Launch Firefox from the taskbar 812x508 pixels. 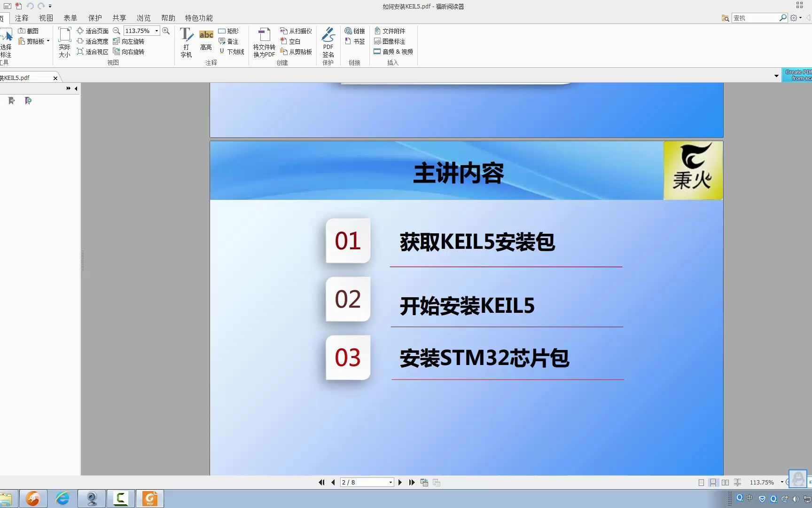coord(32,498)
